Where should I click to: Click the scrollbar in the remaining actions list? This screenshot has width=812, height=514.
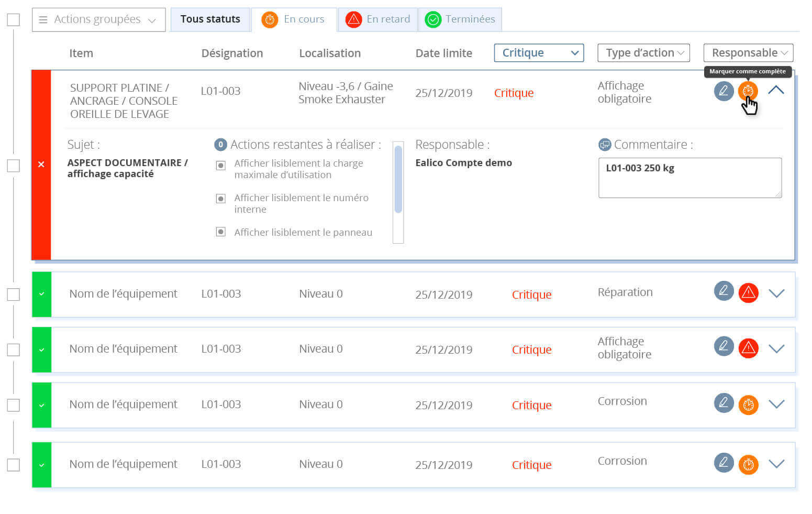[x=398, y=180]
